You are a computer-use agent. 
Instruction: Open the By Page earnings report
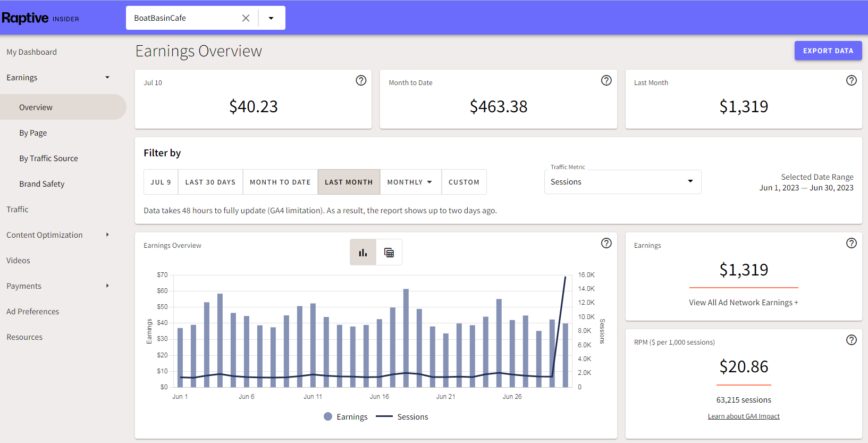pos(33,133)
